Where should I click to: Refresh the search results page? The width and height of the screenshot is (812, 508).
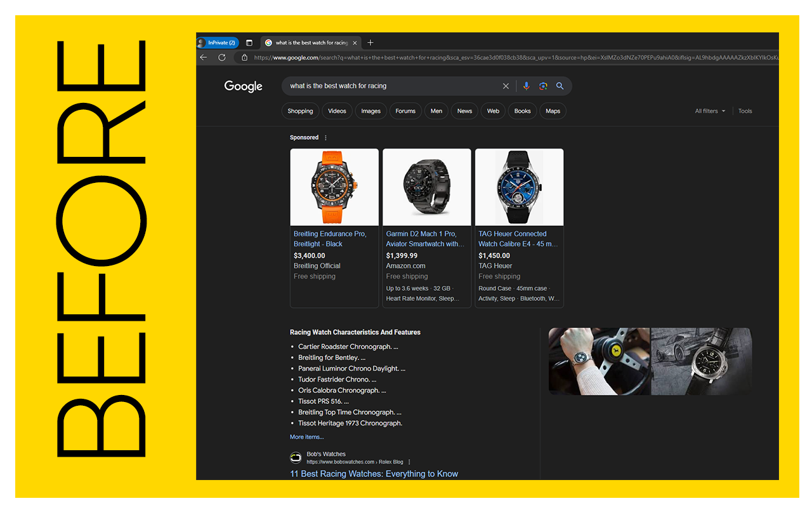click(221, 57)
